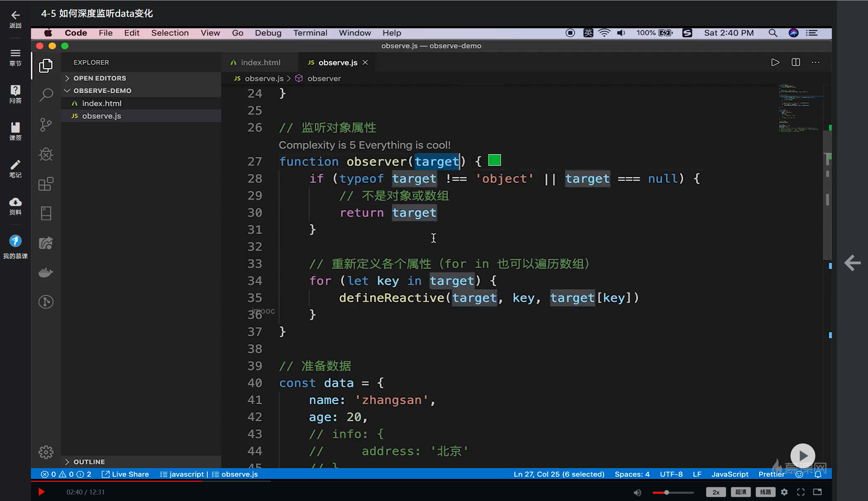
Task: Open the Debug view bug icon
Action: point(46,154)
